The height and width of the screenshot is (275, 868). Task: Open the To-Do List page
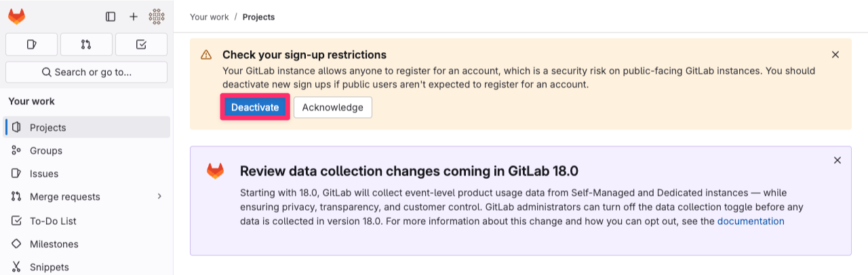pos(87,221)
